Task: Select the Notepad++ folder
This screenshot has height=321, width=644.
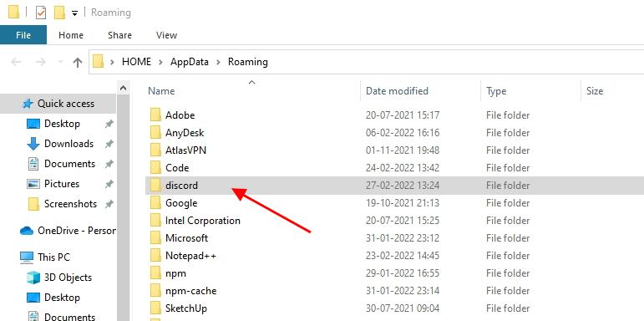Action: (x=190, y=256)
